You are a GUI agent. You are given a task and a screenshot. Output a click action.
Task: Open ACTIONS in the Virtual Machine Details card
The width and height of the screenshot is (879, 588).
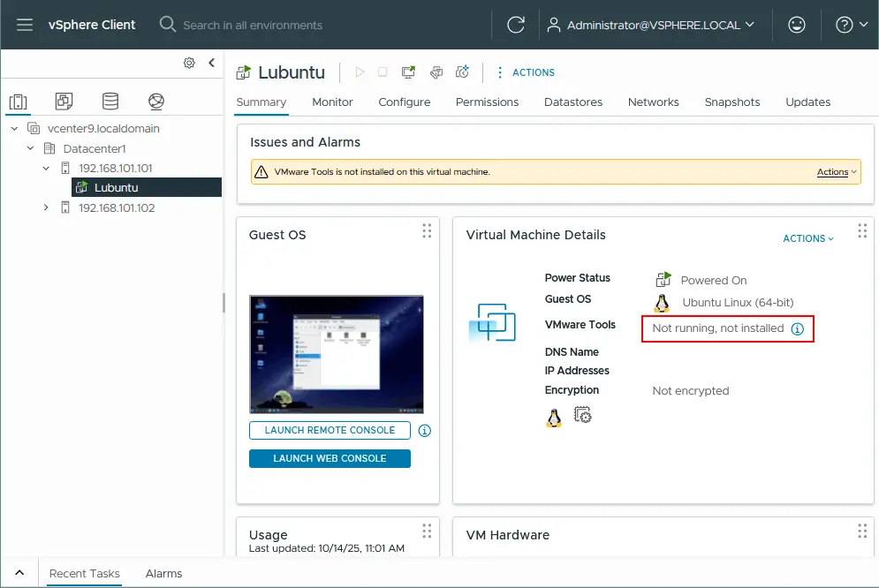coord(806,238)
